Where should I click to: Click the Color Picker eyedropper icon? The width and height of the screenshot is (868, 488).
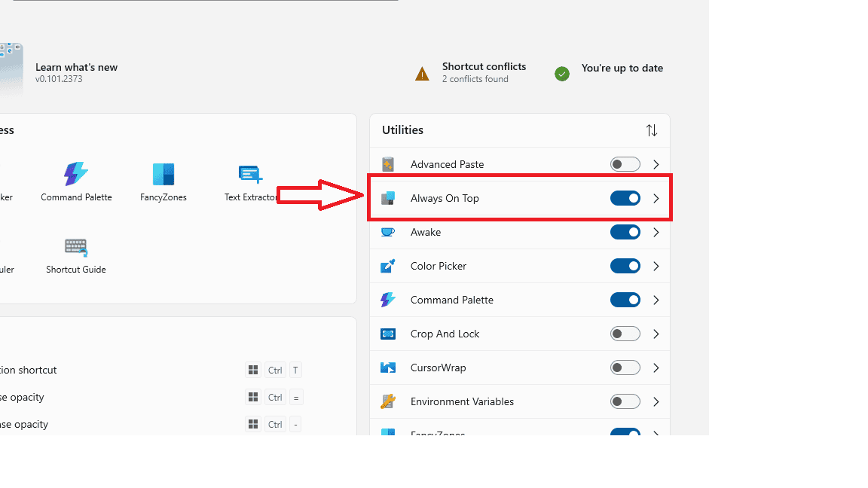pos(388,266)
